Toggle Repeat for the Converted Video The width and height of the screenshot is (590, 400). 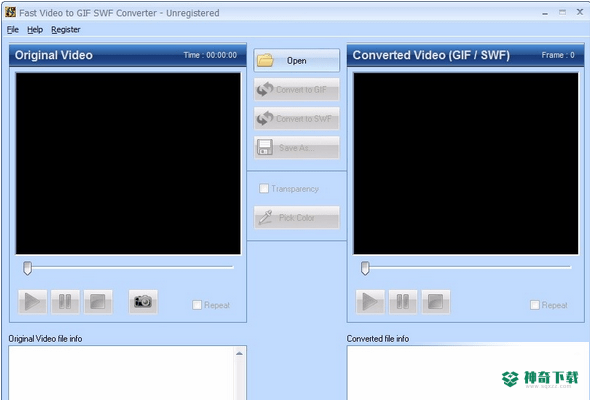(x=535, y=305)
